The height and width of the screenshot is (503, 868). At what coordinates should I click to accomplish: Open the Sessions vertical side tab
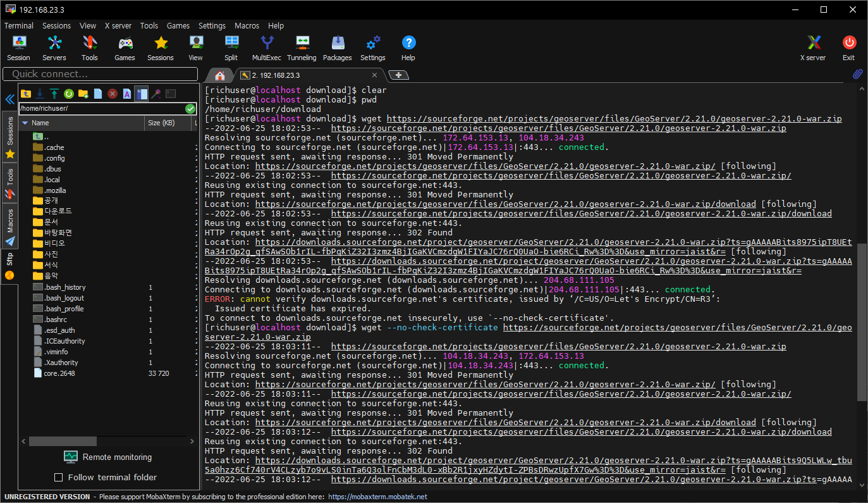9,137
